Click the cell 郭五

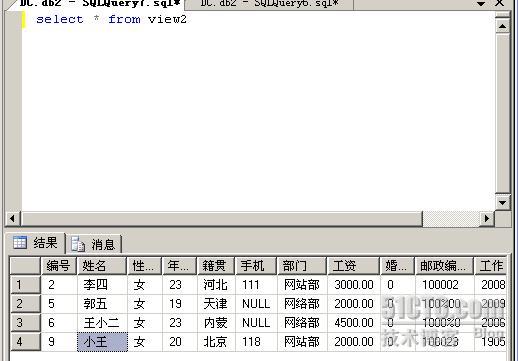(x=102, y=304)
